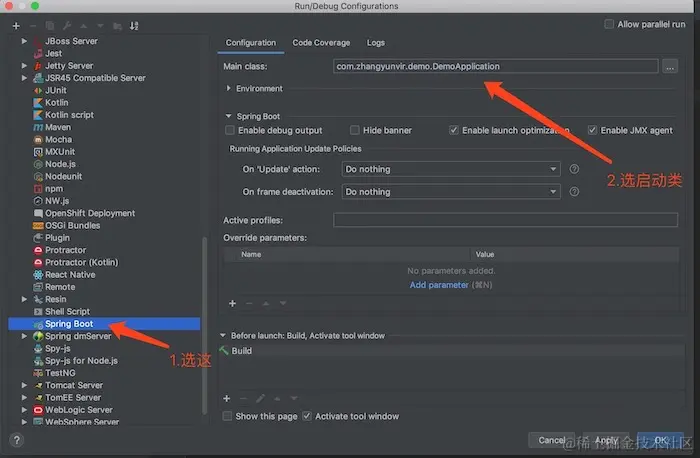The image size is (700, 458).
Task: Toggle Enable JMX agent checkbox
Action: [x=592, y=130]
